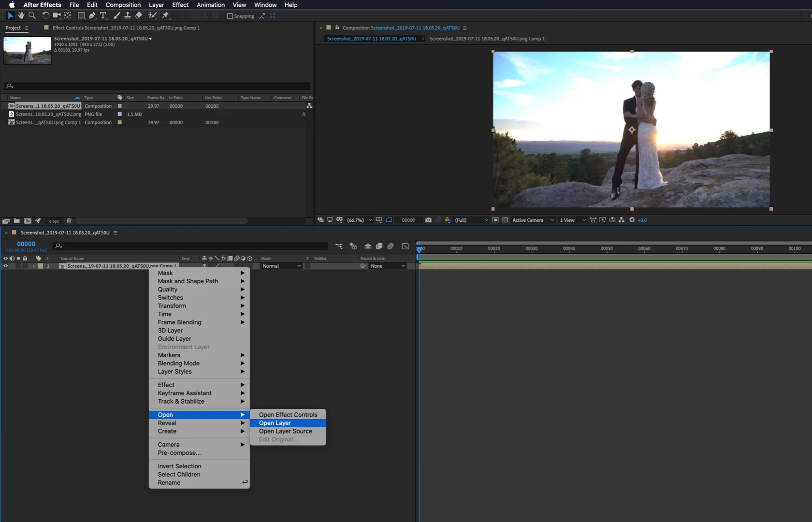Image resolution: width=812 pixels, height=522 pixels.
Task: Expand layer 1 properties triangle
Action: [x=33, y=266]
